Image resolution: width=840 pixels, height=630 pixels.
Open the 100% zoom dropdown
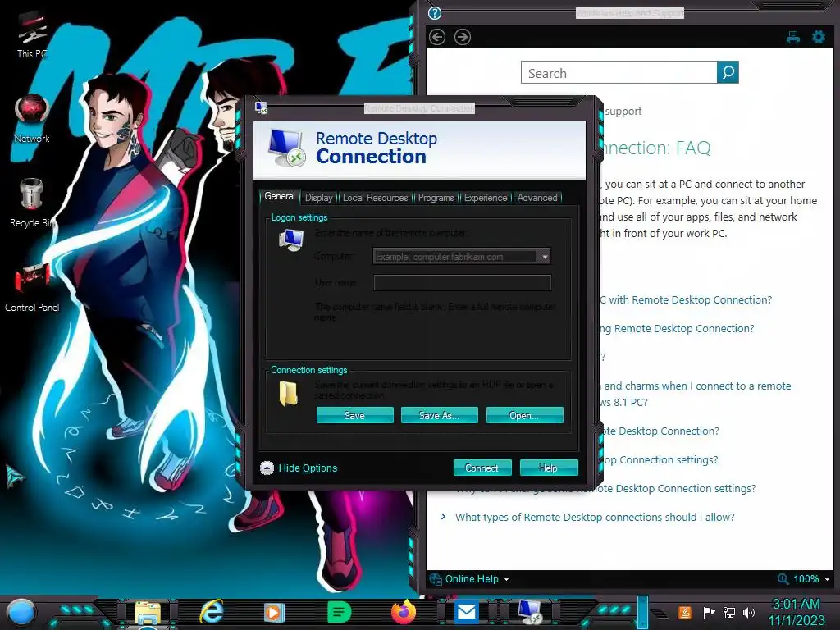coord(811,579)
